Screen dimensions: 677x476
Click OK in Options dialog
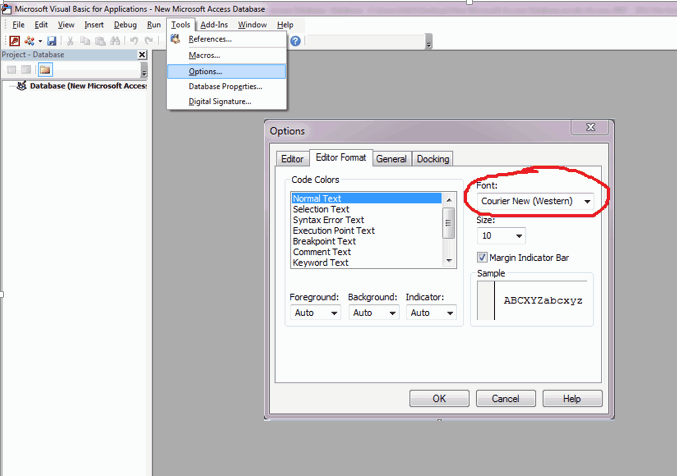tap(439, 398)
